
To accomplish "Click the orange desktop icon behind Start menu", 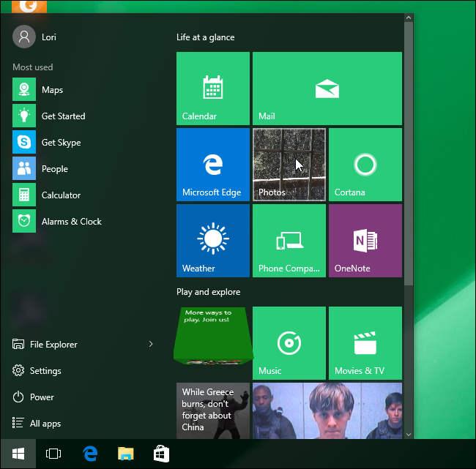I will pos(29,7).
